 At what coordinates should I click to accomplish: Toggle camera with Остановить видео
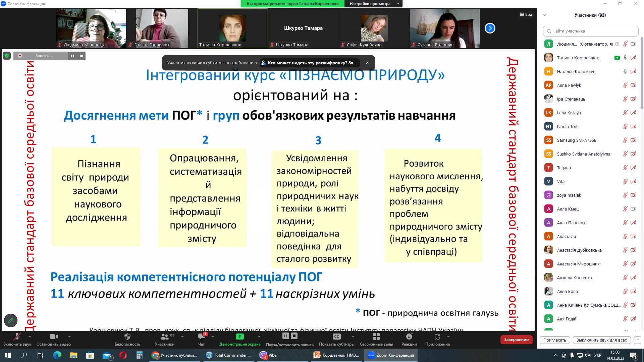tap(53, 337)
